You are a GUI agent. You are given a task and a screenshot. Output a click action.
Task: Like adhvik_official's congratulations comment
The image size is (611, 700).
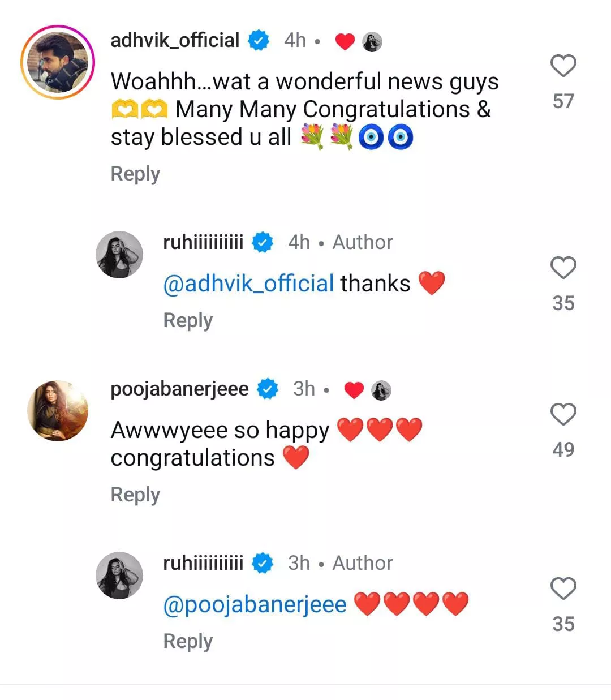pyautogui.click(x=563, y=66)
